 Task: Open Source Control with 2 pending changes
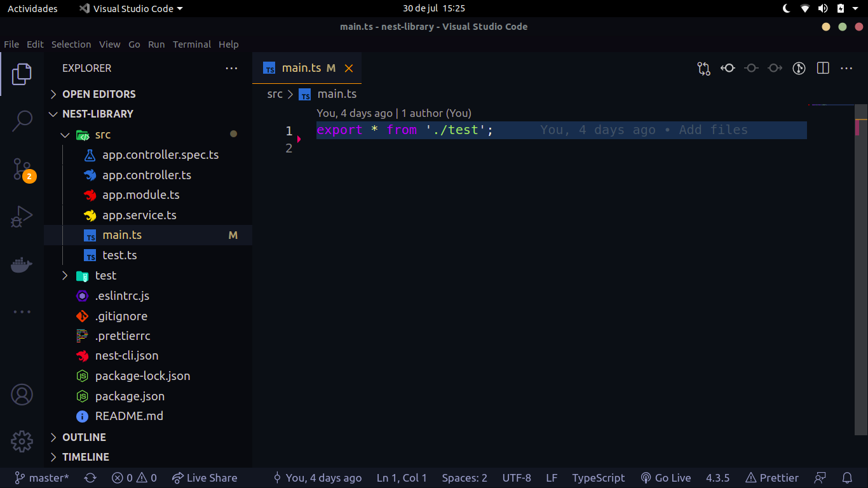click(x=22, y=169)
